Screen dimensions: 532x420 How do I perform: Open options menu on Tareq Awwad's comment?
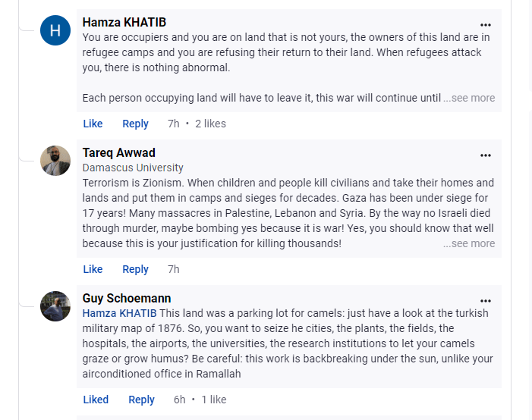[486, 155]
